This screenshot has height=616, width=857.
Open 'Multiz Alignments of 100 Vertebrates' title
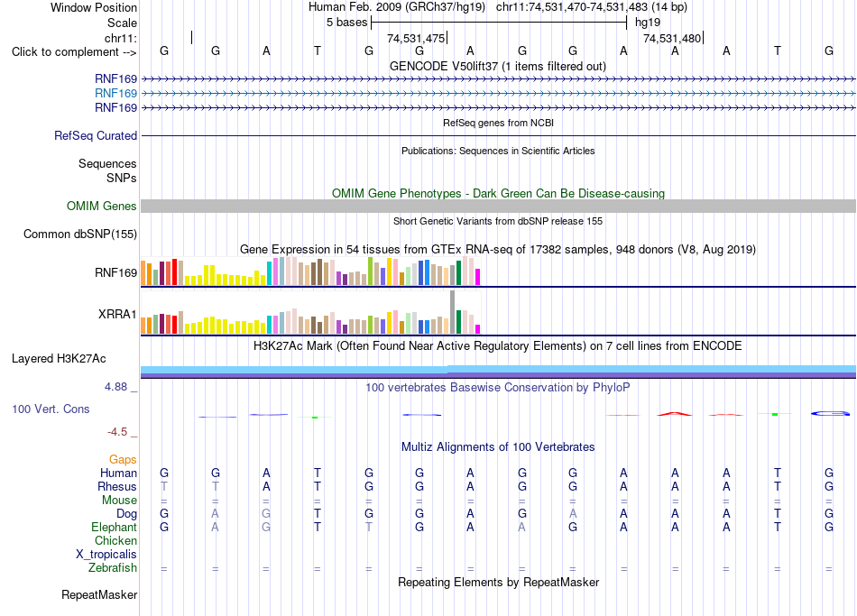(498, 447)
